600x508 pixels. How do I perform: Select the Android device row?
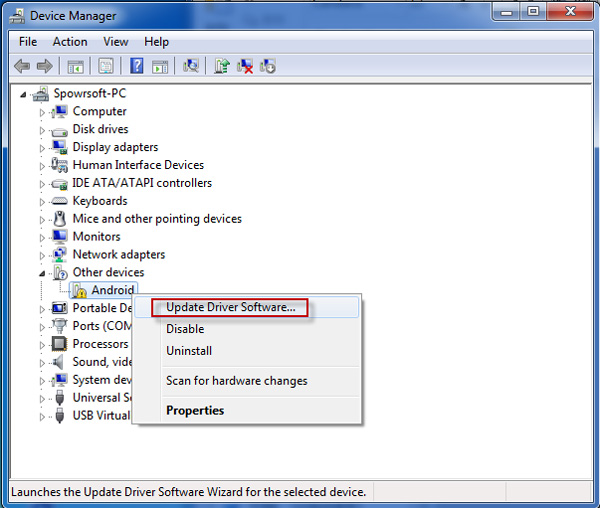103,290
